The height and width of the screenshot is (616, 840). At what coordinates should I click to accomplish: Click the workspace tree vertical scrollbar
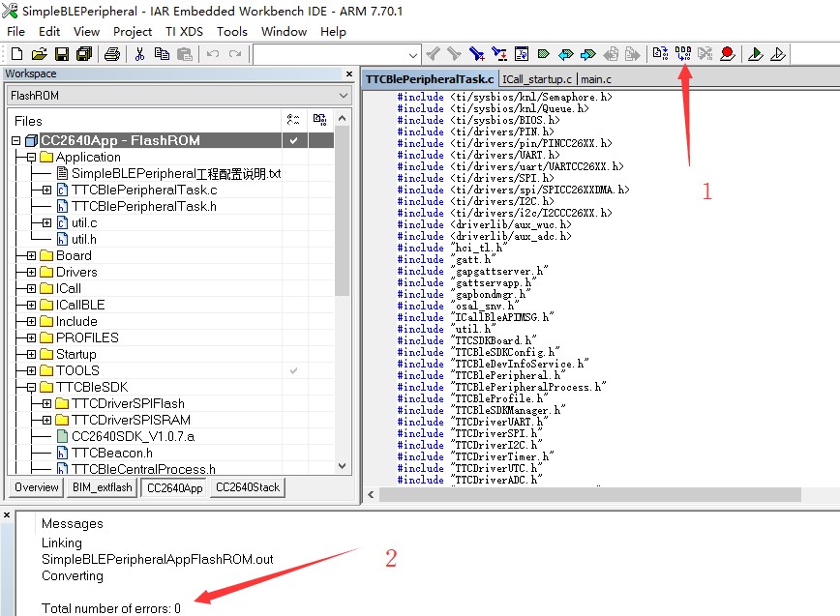click(x=343, y=210)
